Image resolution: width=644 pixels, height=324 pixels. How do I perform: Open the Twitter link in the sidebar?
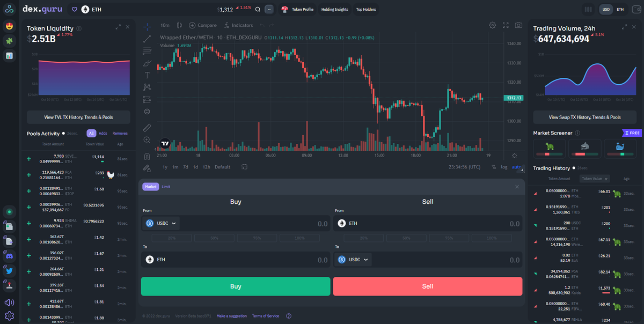coord(9,270)
